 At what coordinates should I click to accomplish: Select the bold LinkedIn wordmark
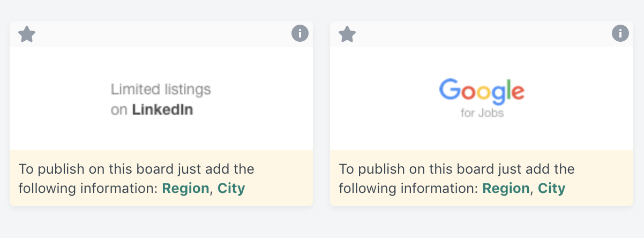tap(162, 110)
